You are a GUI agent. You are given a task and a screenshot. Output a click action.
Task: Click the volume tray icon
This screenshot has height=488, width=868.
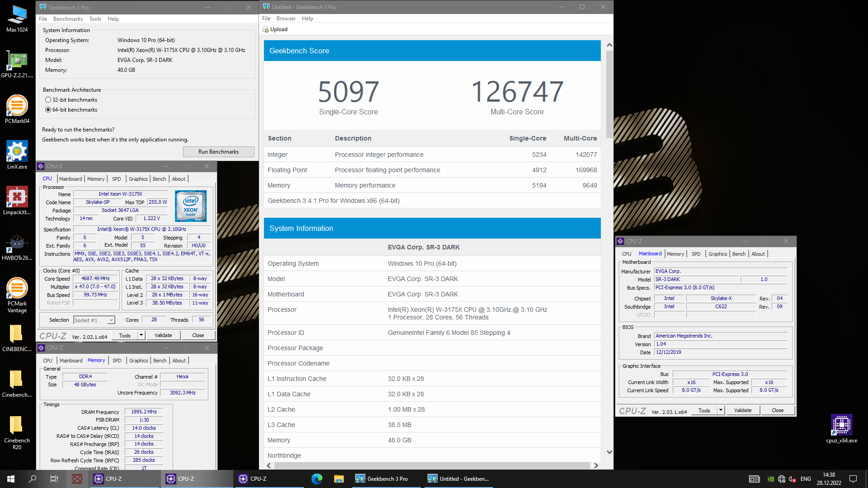tap(792, 479)
